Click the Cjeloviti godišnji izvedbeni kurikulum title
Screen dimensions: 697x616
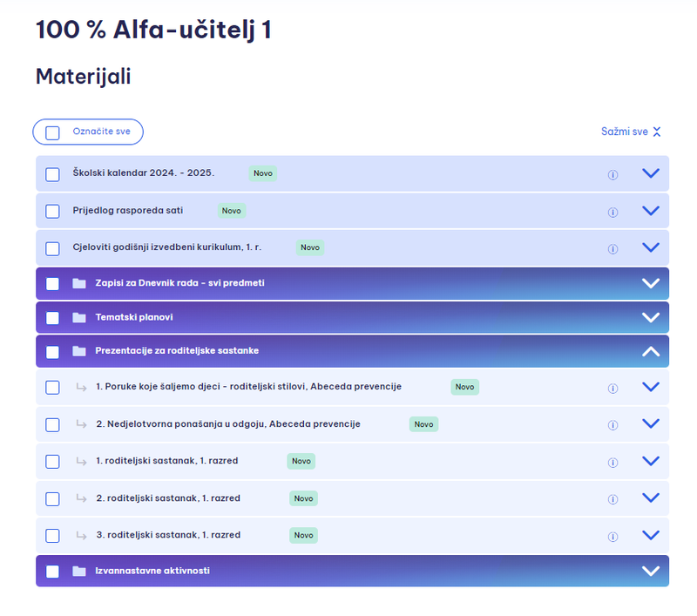(167, 247)
